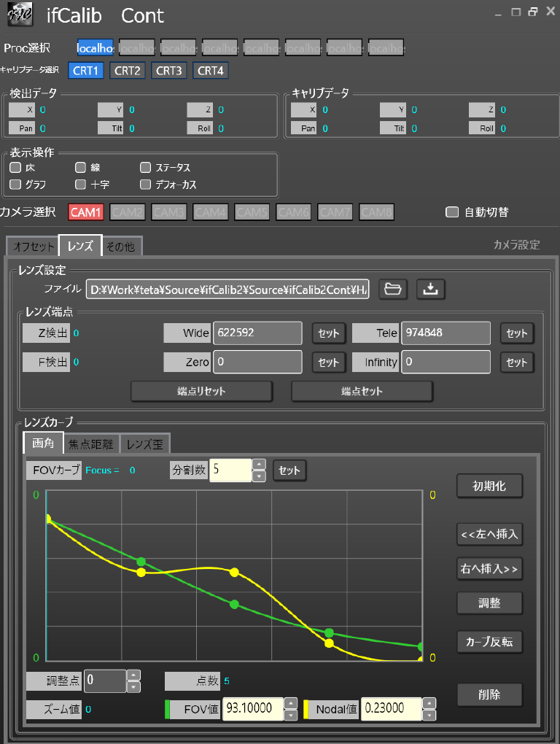Decrease the Nodal値 with down arrow
This screenshot has height=744, width=560.
coord(430,715)
